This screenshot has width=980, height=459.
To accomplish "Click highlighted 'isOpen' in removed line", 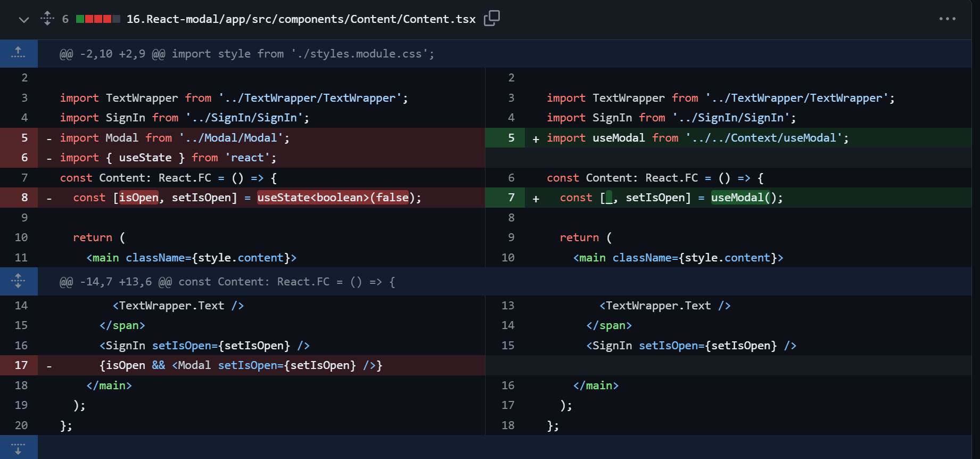I will pos(139,198).
